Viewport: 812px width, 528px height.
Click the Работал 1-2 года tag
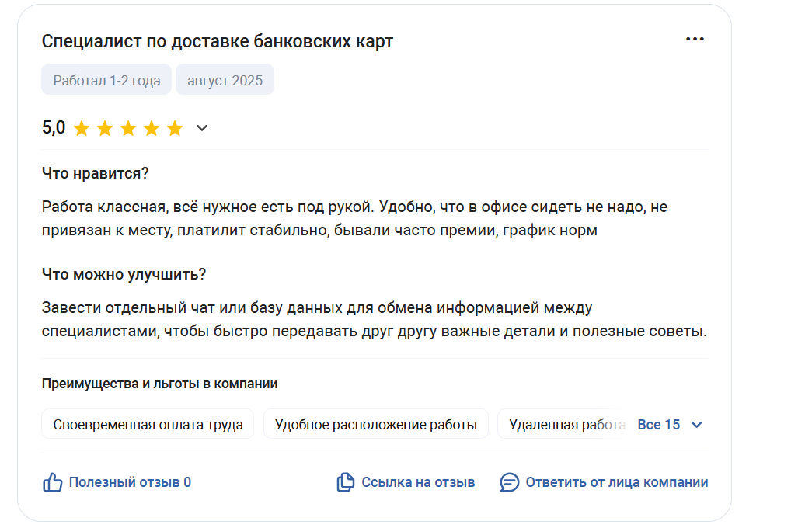[x=106, y=80]
